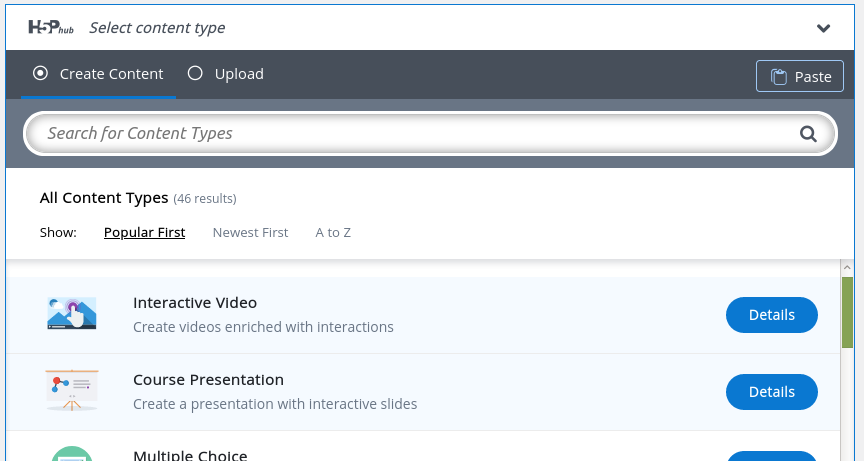Image resolution: width=864 pixels, height=461 pixels.
Task: Click the clipboard icon in Paste button
Action: pyautogui.click(x=779, y=77)
